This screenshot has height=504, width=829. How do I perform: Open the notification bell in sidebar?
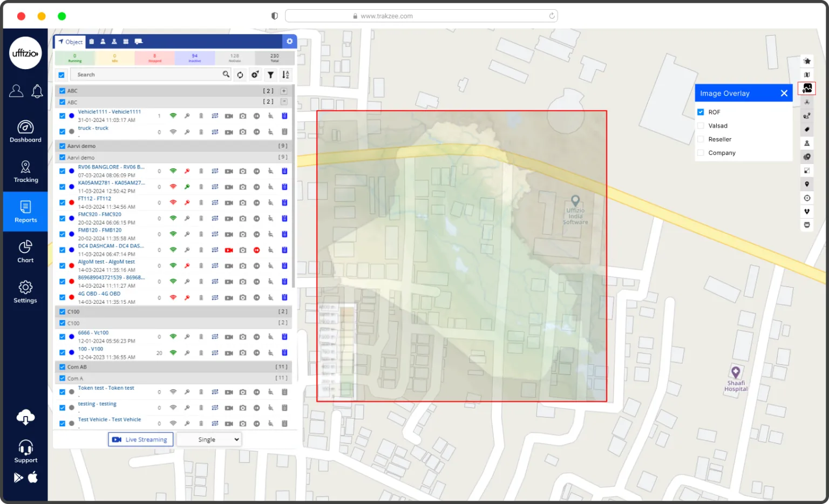tap(37, 91)
